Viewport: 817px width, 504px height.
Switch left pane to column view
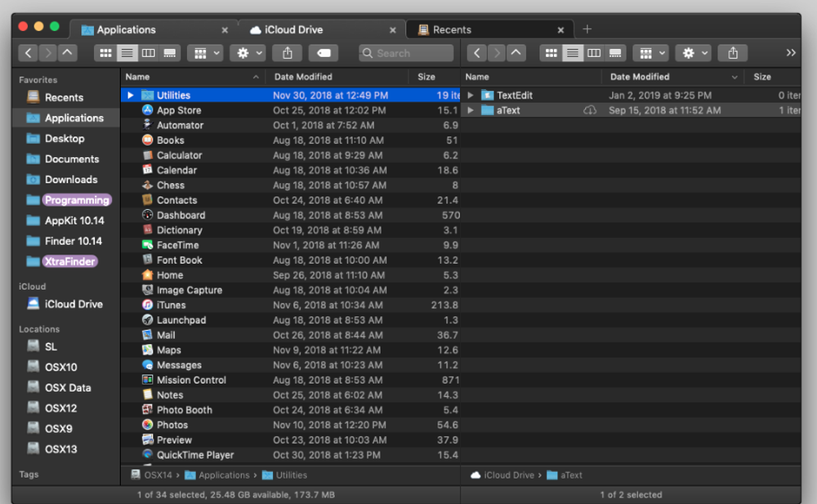148,53
